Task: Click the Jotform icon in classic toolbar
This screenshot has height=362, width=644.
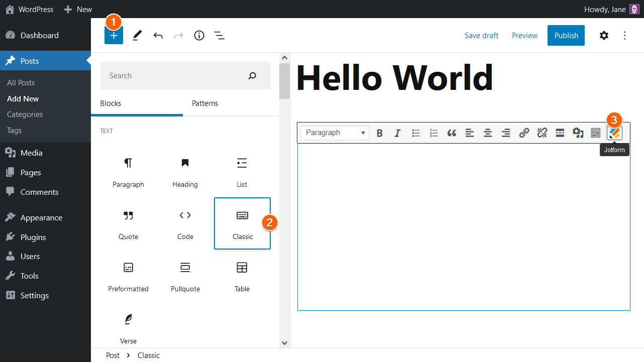Action: click(x=615, y=134)
